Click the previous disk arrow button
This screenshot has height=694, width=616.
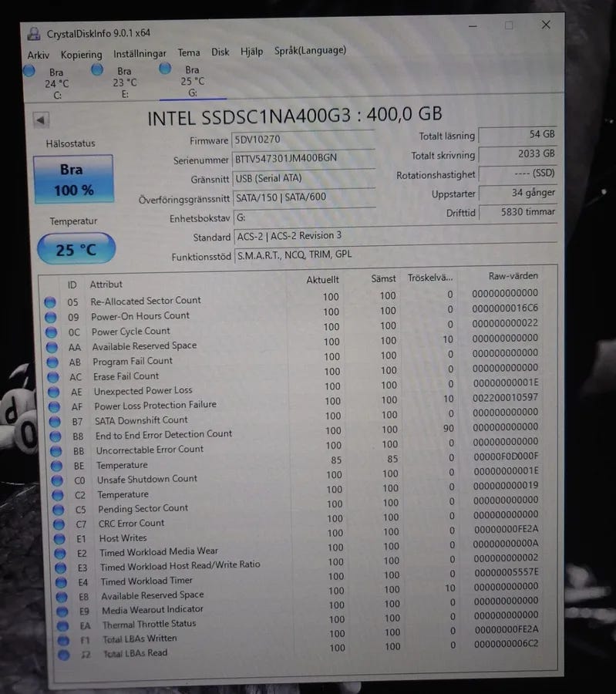pyautogui.click(x=41, y=120)
